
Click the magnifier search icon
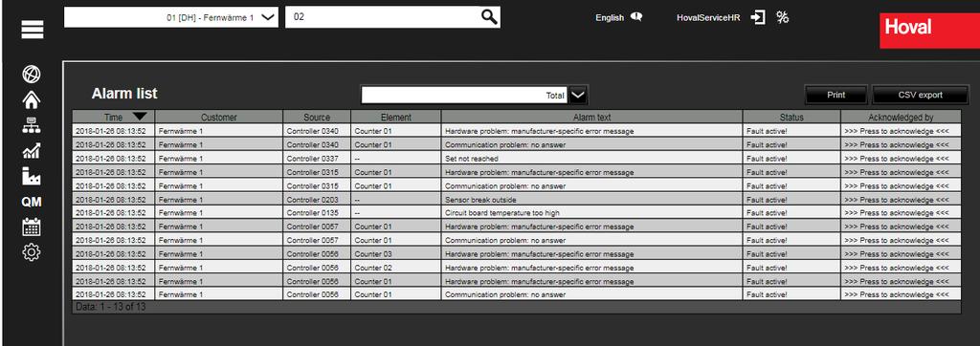click(x=489, y=17)
